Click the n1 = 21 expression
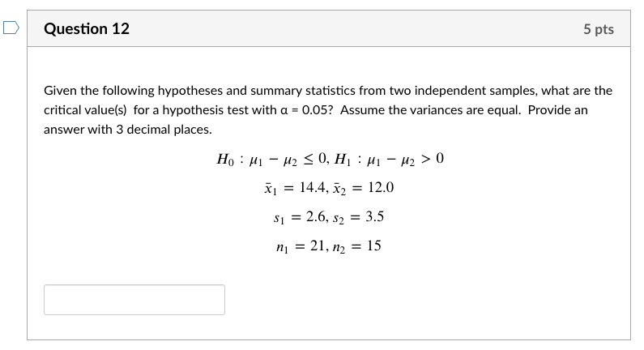The height and width of the screenshot is (350, 644). coord(301,246)
